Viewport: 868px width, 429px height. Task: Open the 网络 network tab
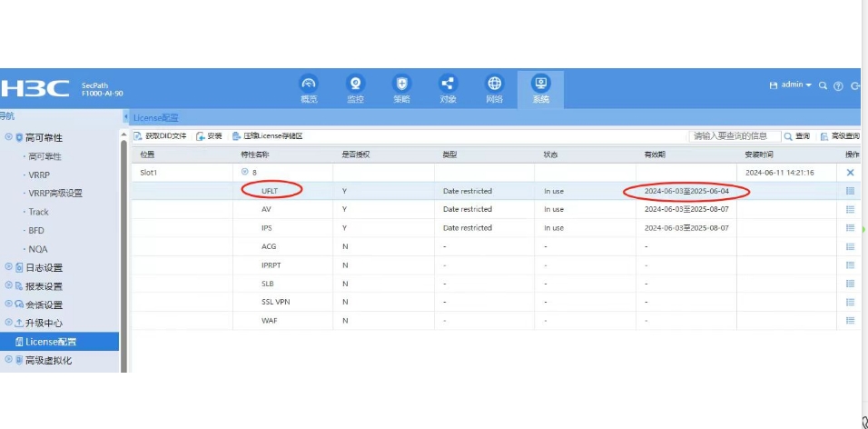tap(494, 89)
